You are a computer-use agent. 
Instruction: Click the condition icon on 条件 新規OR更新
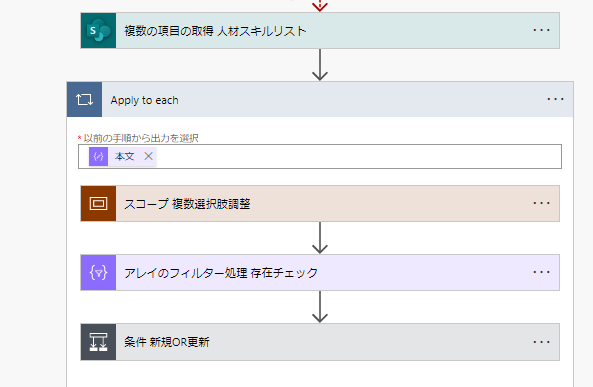[98, 342]
